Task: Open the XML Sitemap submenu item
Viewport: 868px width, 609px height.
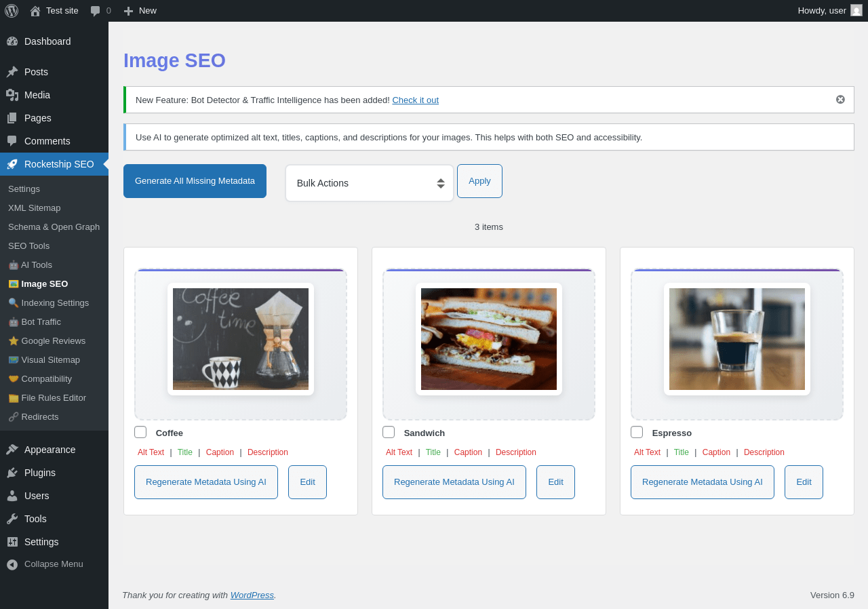Action: pyautogui.click(x=34, y=208)
